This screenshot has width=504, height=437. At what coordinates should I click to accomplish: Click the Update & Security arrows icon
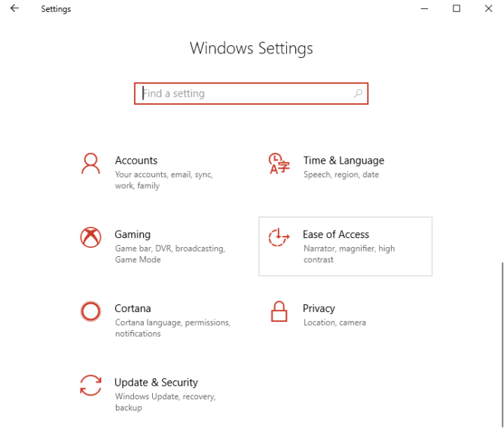[90, 385]
